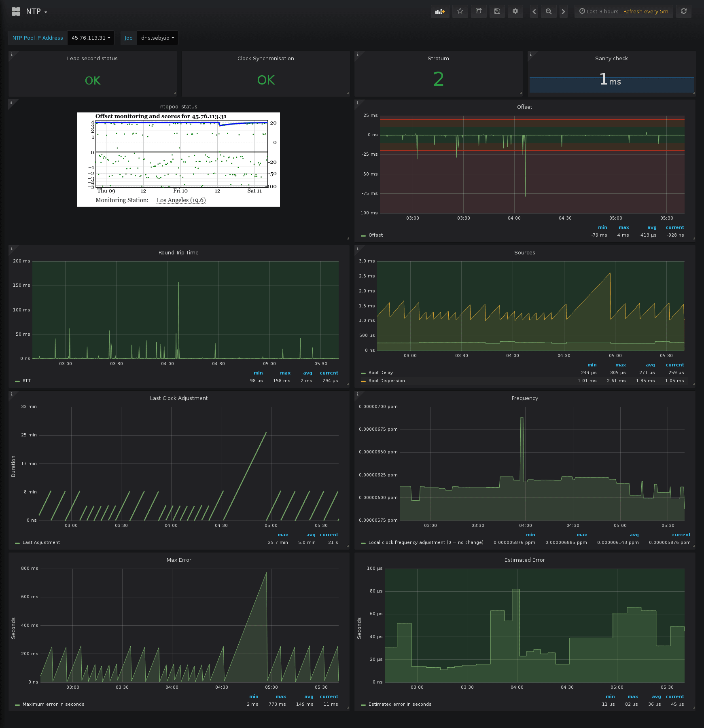Open the Estimated Error panel title menu
Image resolution: width=704 pixels, height=728 pixels.
(525, 560)
